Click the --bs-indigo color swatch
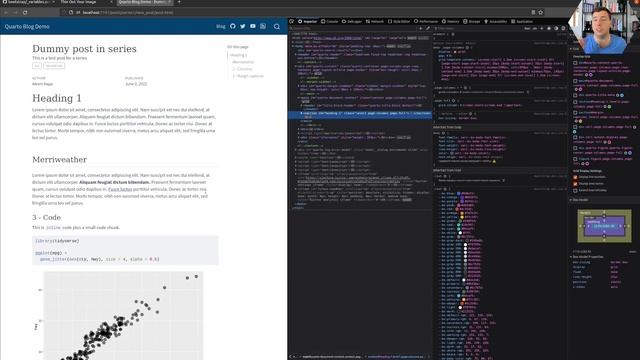The width and height of the screenshot is (640, 360). [x=462, y=197]
